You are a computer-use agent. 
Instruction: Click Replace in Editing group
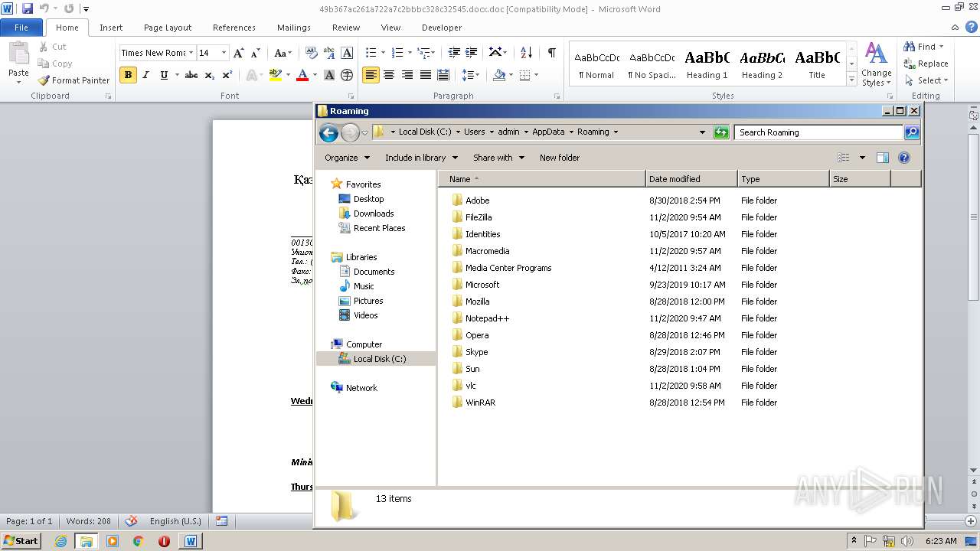926,64
